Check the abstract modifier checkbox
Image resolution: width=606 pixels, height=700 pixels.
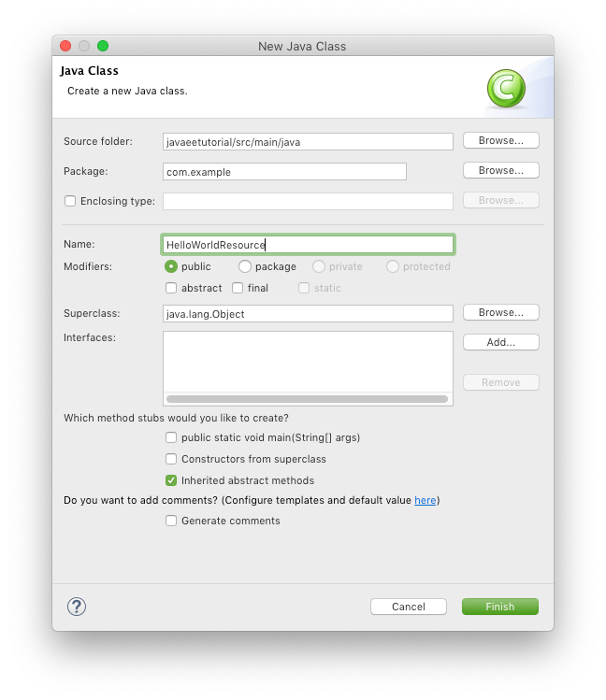pos(171,288)
